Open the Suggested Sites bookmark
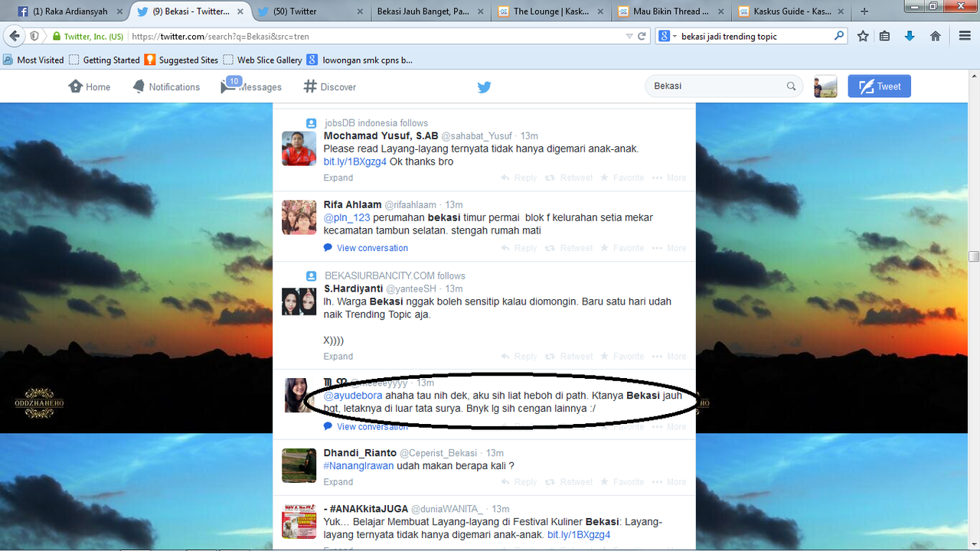This screenshot has width=980, height=551. pyautogui.click(x=181, y=60)
